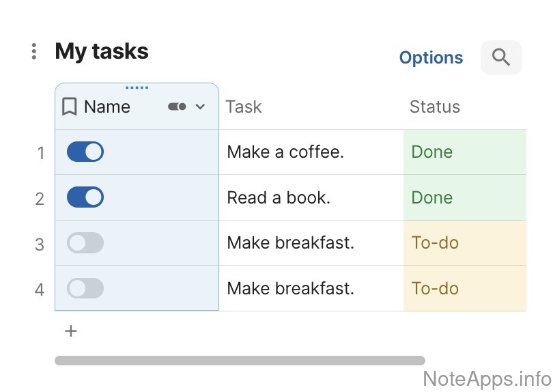Open the To-do status cell in row 3
Screen dimensions: 553x392
tap(464, 243)
